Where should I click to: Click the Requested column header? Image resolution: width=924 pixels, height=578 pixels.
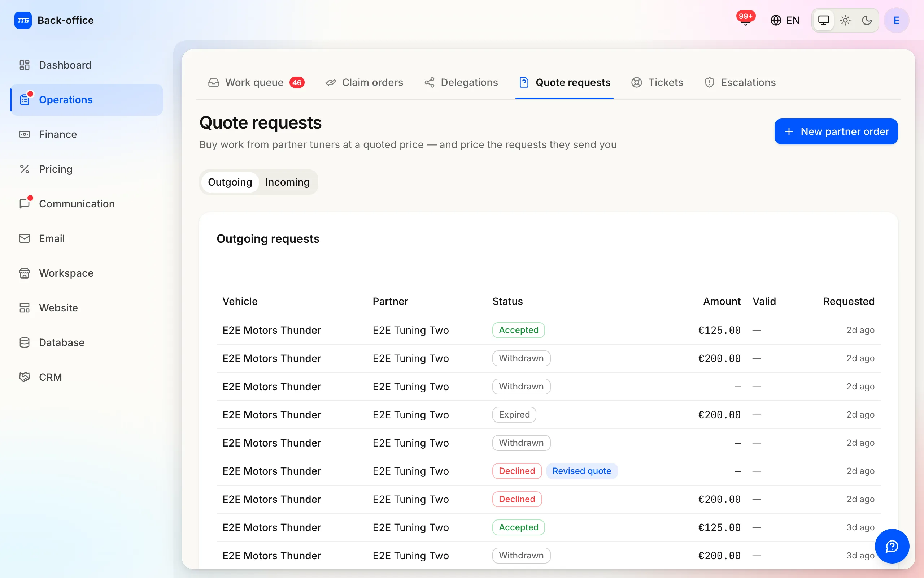point(849,301)
